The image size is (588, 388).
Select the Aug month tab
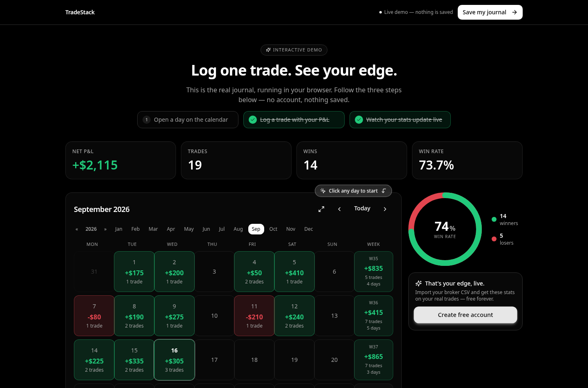pyautogui.click(x=238, y=229)
